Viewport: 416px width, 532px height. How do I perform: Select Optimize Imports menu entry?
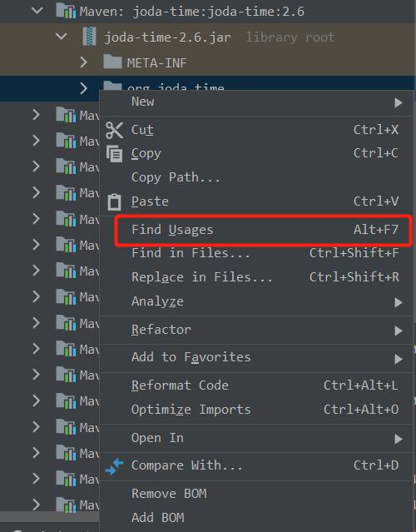click(256, 410)
